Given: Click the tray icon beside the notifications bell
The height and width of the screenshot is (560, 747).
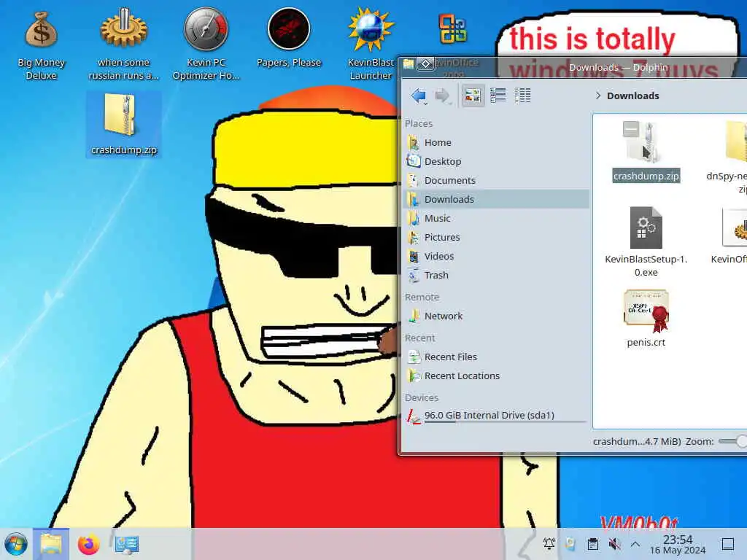Looking at the screenshot, I should (x=570, y=543).
